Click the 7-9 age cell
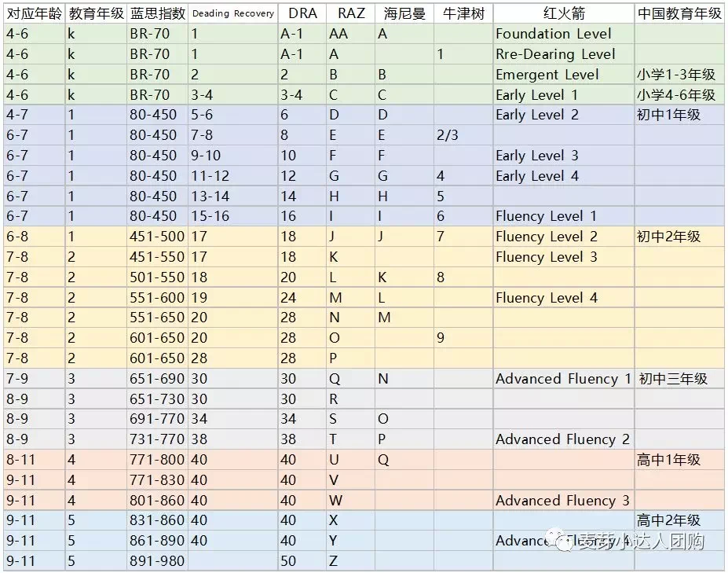Image resolution: width=728 pixels, height=573 pixels. point(34,379)
